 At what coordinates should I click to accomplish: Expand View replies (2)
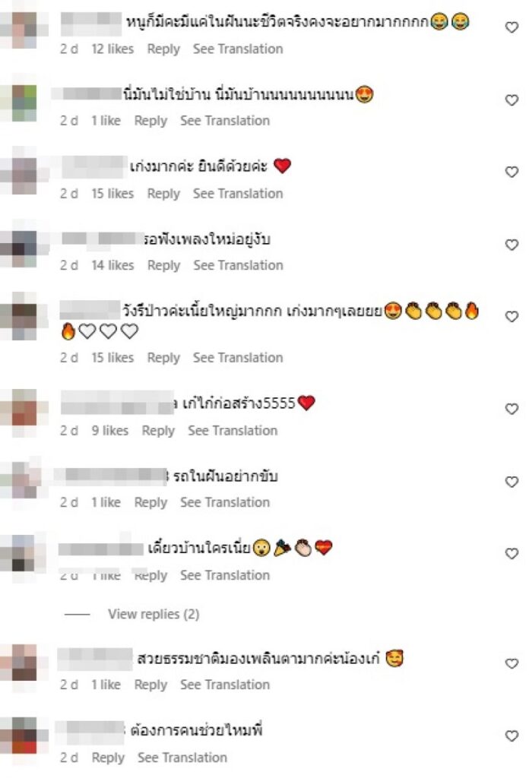click(154, 614)
